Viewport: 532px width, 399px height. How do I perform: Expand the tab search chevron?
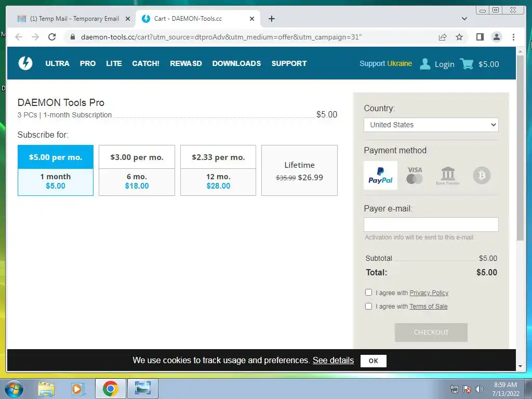(x=464, y=19)
